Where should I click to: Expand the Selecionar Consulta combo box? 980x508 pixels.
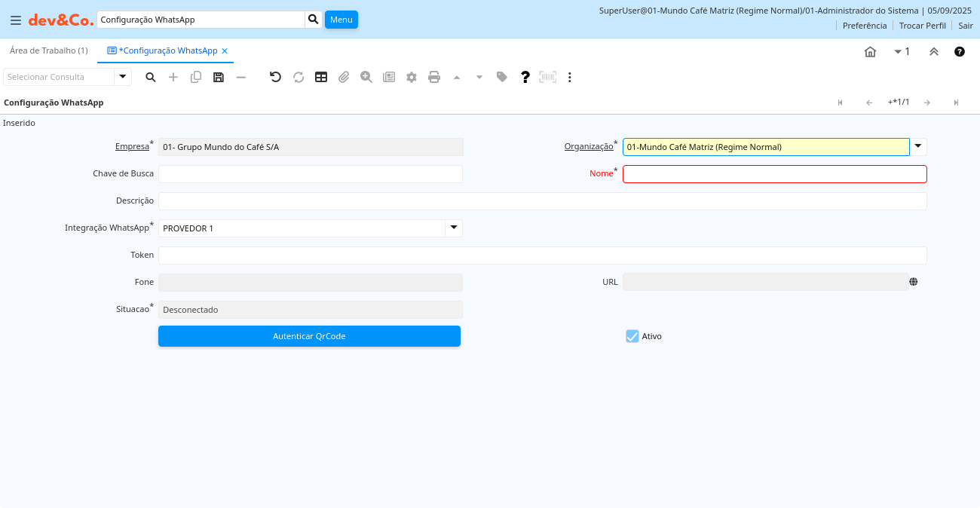(123, 77)
